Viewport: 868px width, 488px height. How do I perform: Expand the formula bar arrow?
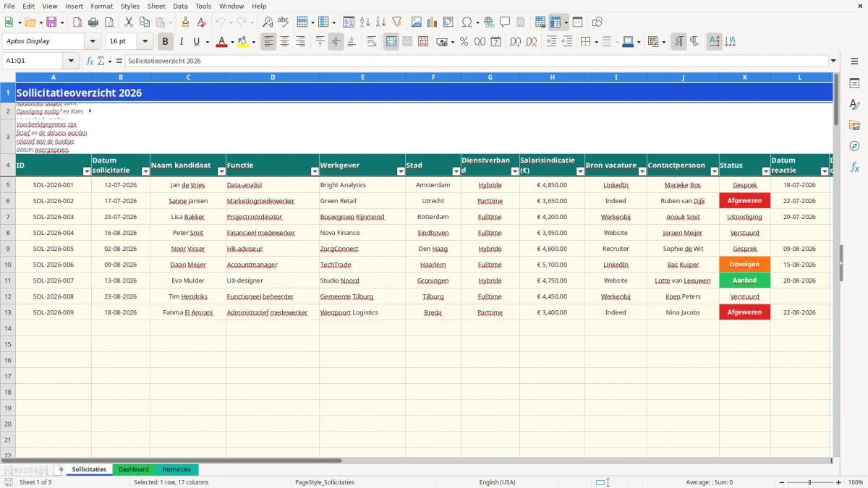[x=834, y=61]
